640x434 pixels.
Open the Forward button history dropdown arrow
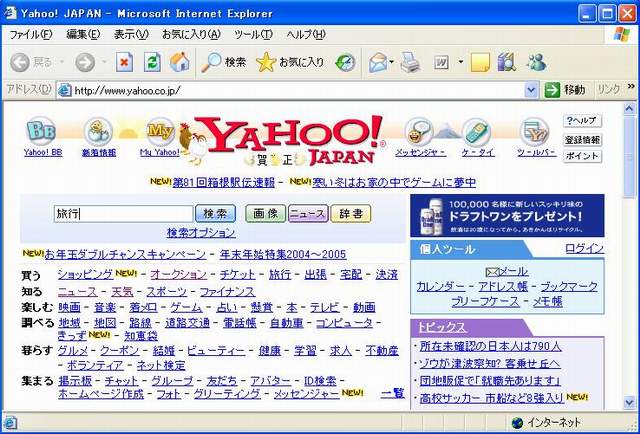point(104,62)
